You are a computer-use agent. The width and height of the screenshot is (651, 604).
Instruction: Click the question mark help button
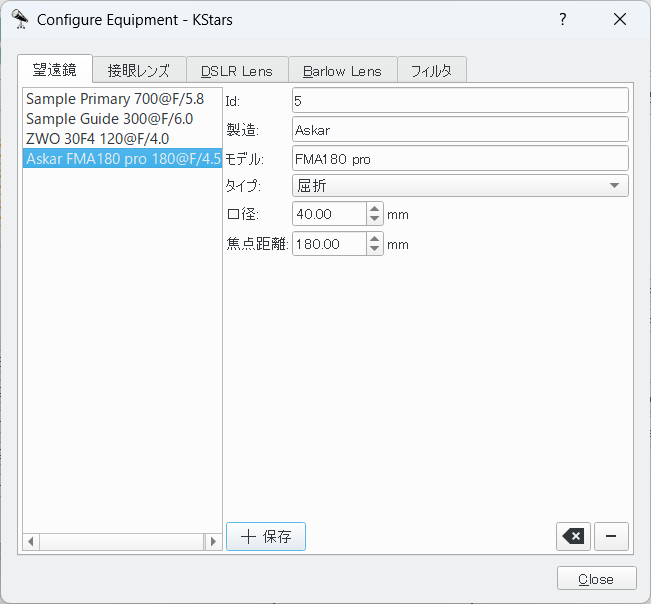pyautogui.click(x=563, y=19)
